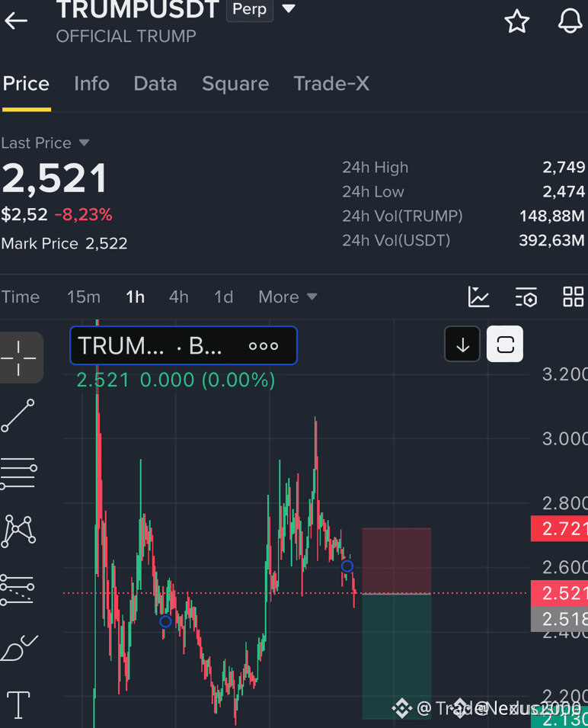Click the 2.521 current price label
Screen dimensions: 588x728
pyautogui.click(x=559, y=593)
